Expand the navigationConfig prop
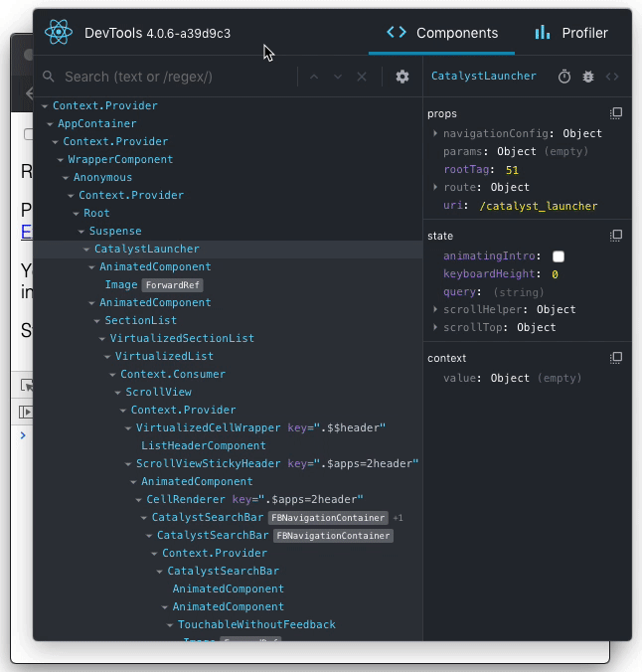This screenshot has width=642, height=672. coord(435,133)
